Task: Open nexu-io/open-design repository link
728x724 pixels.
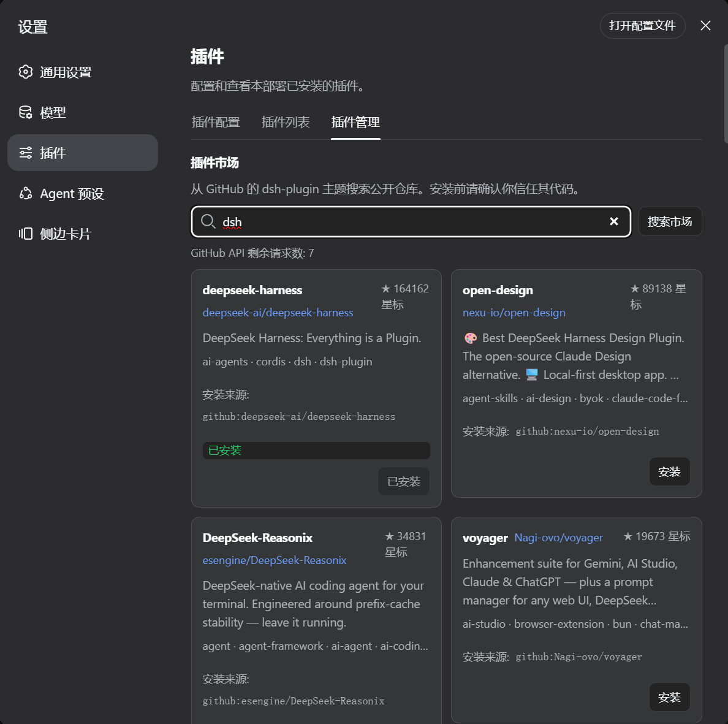Action: 514,313
